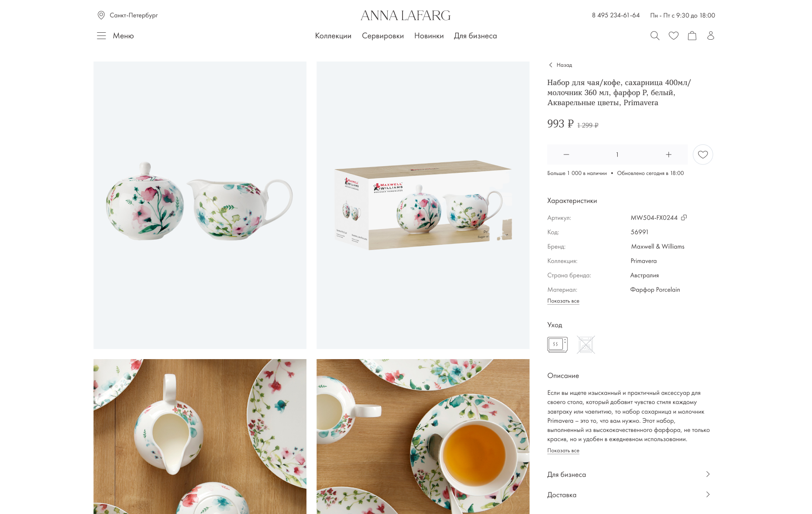Open favorites heart in header
This screenshot has height=514, width=812.
pyautogui.click(x=674, y=36)
